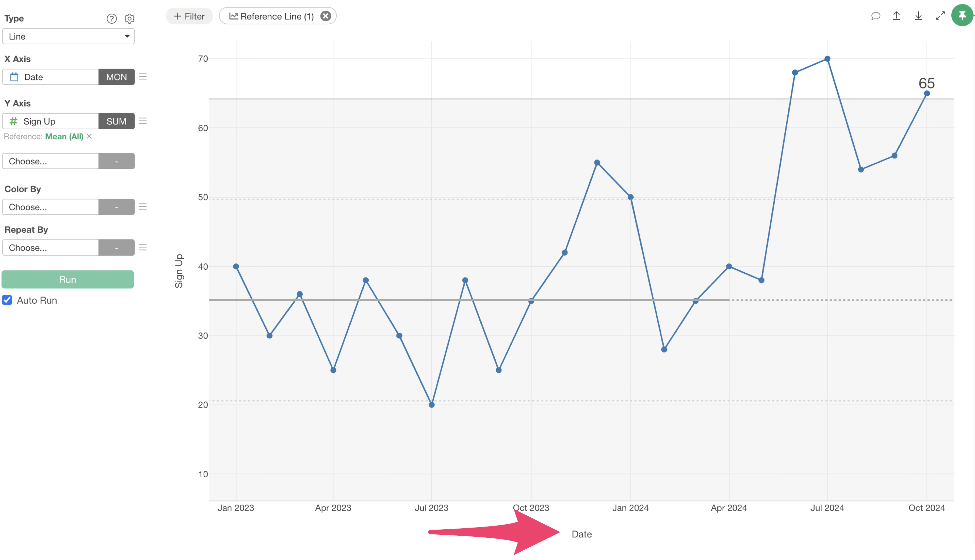Click the help question mark icon

pyautogui.click(x=112, y=19)
